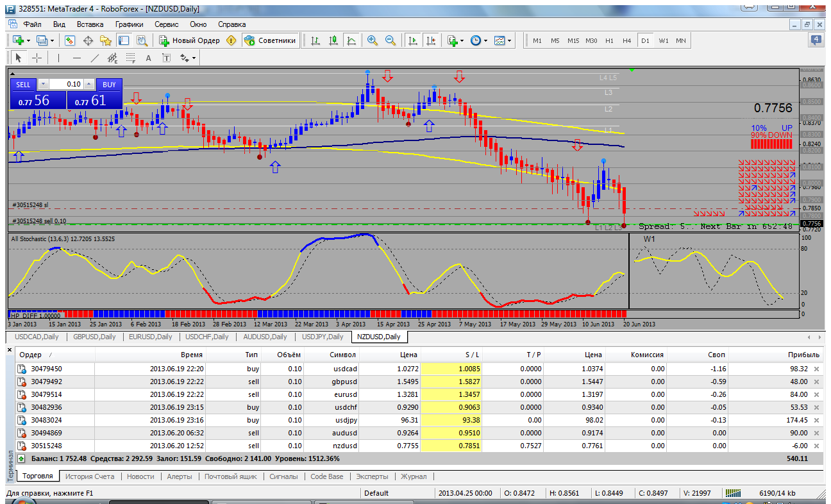831x504 pixels.
Task: Switch to the EURUSD,Daily chart tab
Action: coord(150,337)
